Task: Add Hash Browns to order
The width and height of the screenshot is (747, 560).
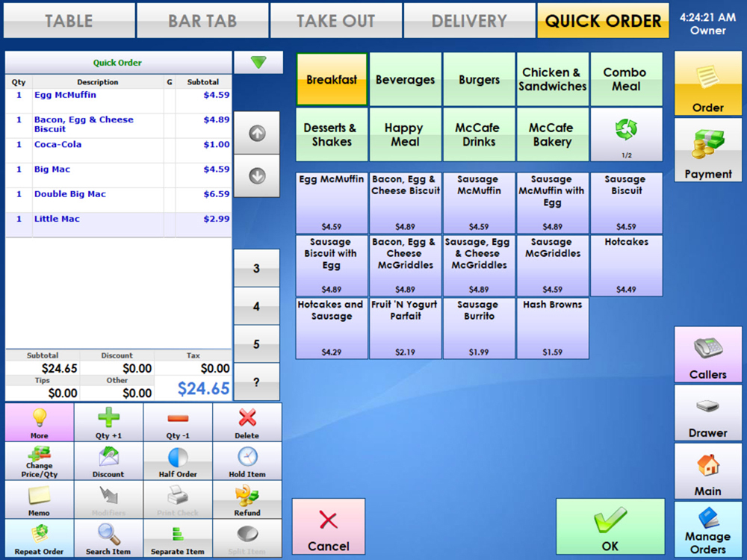Action: click(x=553, y=329)
